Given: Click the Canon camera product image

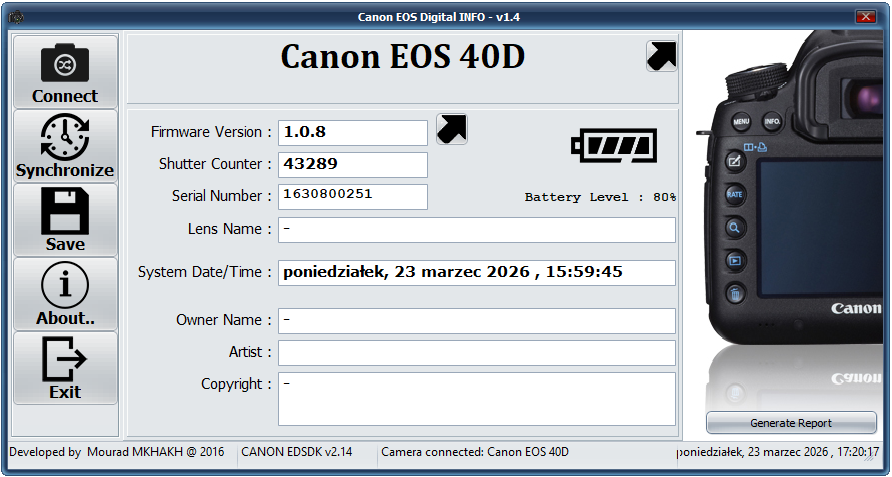Looking at the screenshot, I should coord(790,200).
